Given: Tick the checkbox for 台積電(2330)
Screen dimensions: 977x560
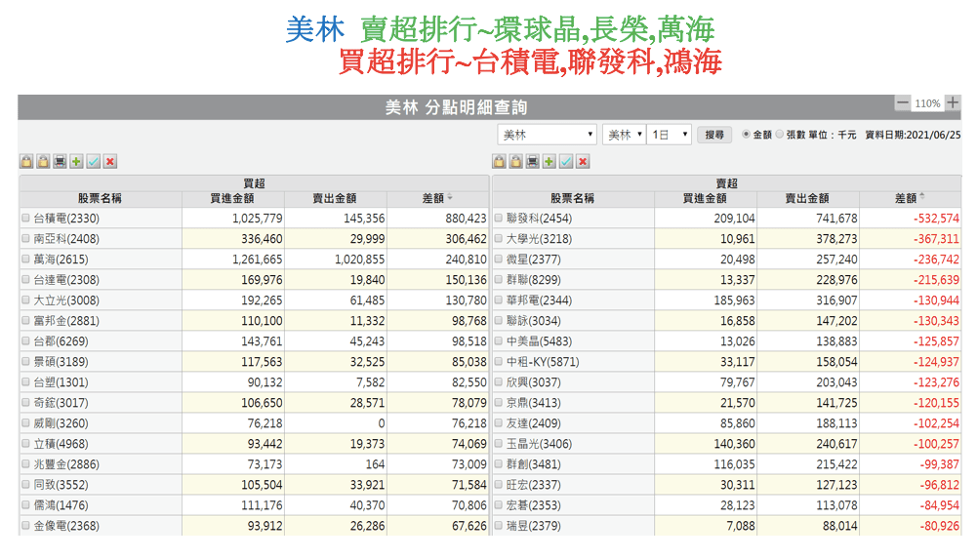Looking at the screenshot, I should click(25, 219).
